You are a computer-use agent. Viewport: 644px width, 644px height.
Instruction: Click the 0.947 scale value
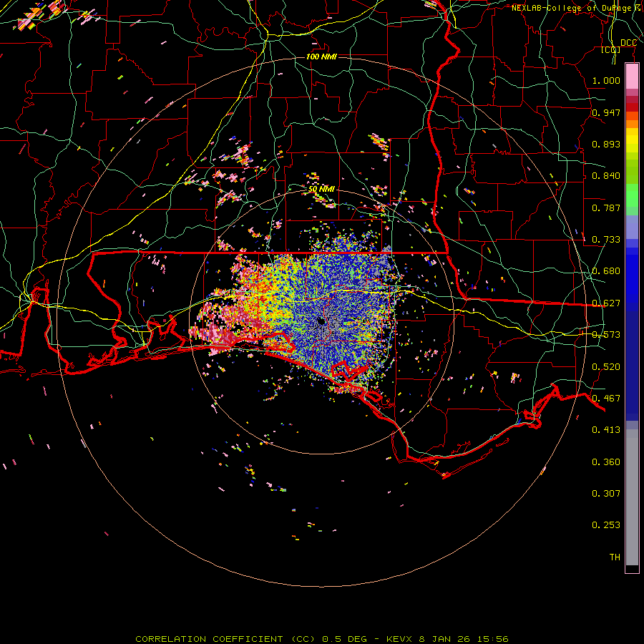[606, 112]
